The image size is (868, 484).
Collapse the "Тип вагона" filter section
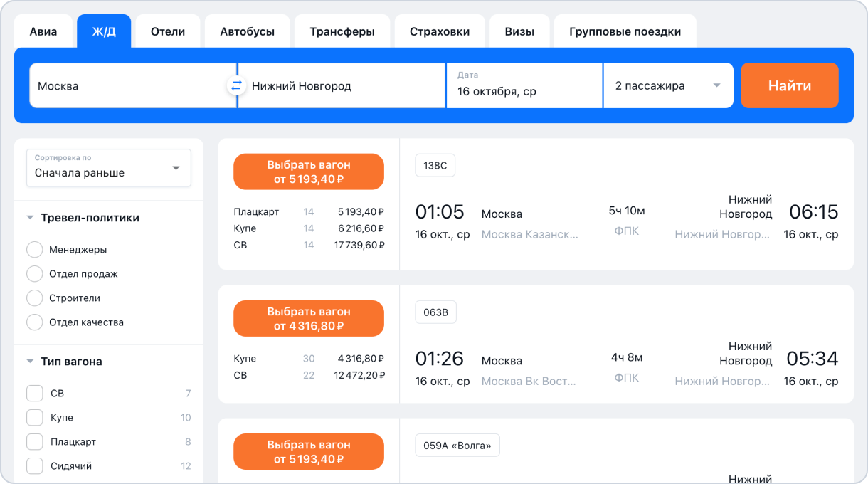30,362
